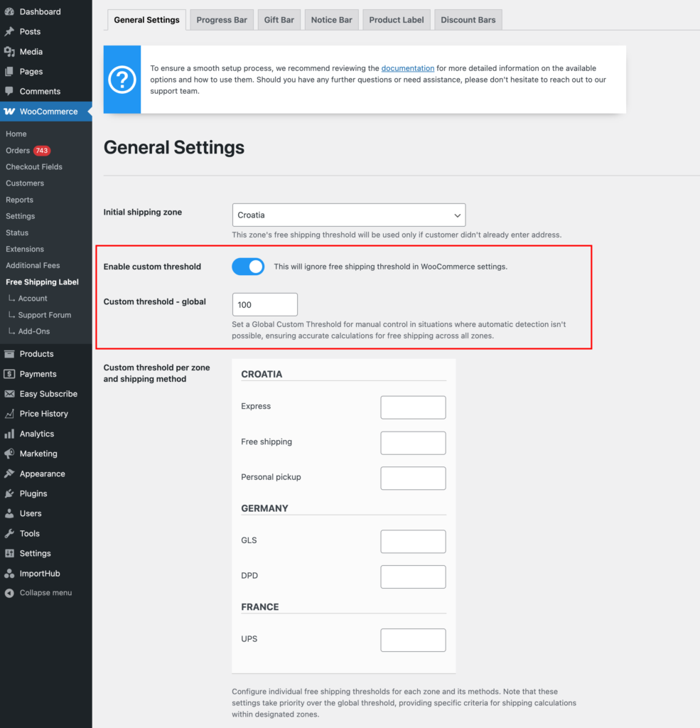Disable the Enable custom threshold toggle
The image size is (700, 728).
pos(248,267)
